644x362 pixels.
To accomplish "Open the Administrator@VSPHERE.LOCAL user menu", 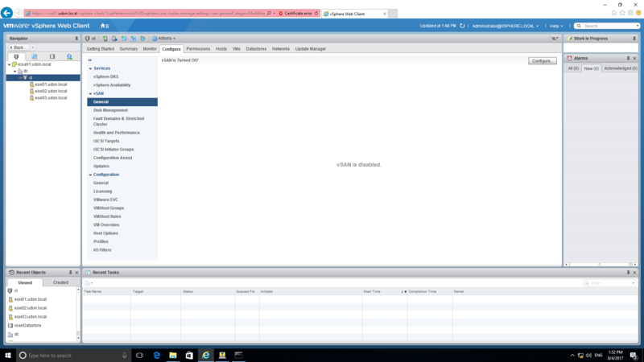I will (x=506, y=26).
